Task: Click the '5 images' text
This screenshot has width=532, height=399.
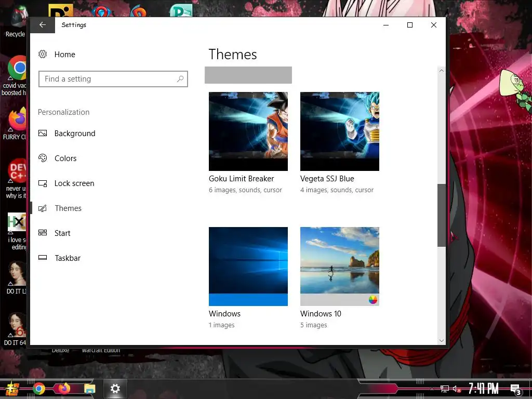Action: [313, 325]
